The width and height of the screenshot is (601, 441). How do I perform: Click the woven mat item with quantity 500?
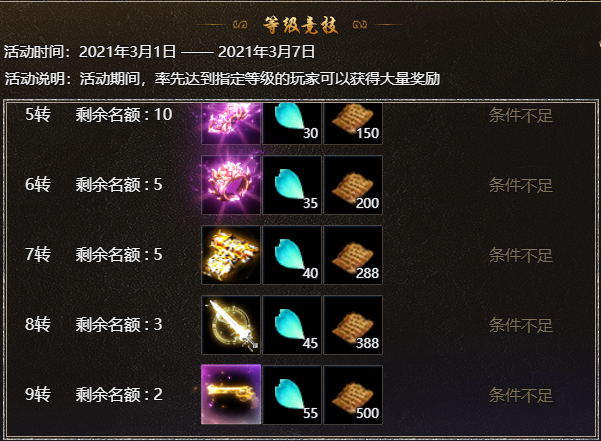click(x=353, y=395)
